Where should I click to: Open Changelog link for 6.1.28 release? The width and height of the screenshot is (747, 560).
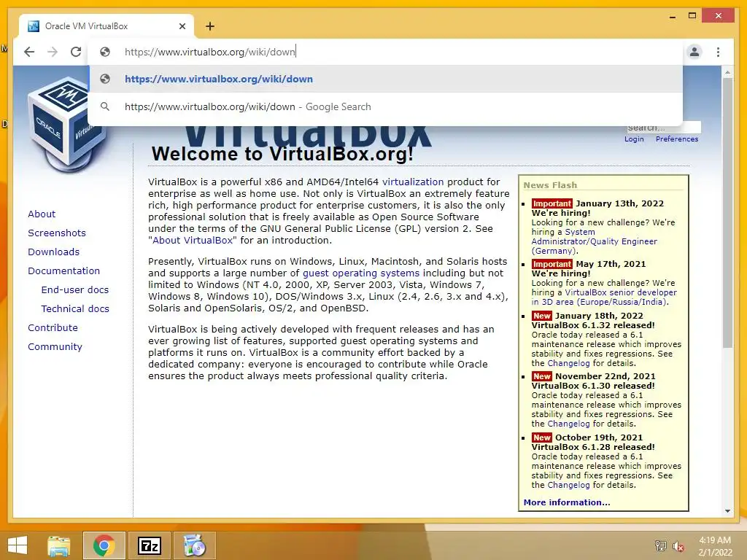(x=568, y=485)
